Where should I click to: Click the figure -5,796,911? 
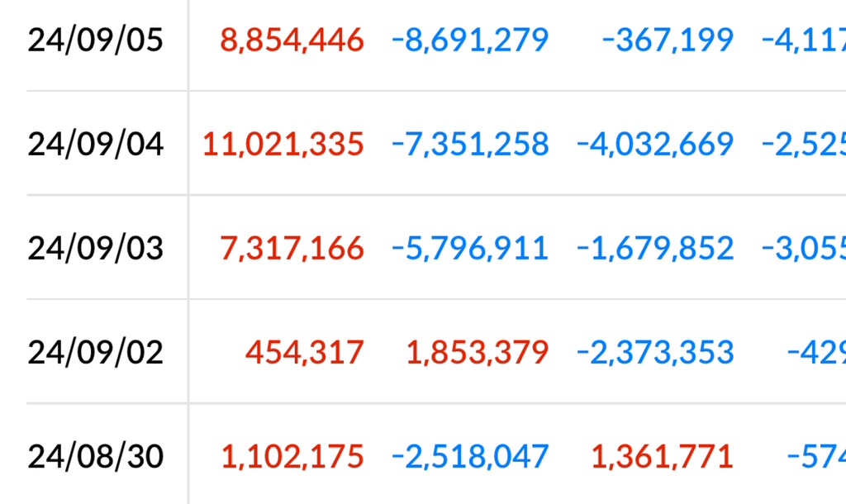coord(470,248)
